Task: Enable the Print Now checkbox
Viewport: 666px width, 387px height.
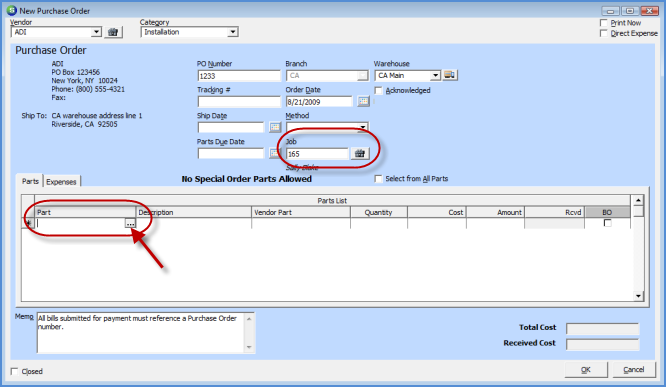Action: [x=604, y=23]
